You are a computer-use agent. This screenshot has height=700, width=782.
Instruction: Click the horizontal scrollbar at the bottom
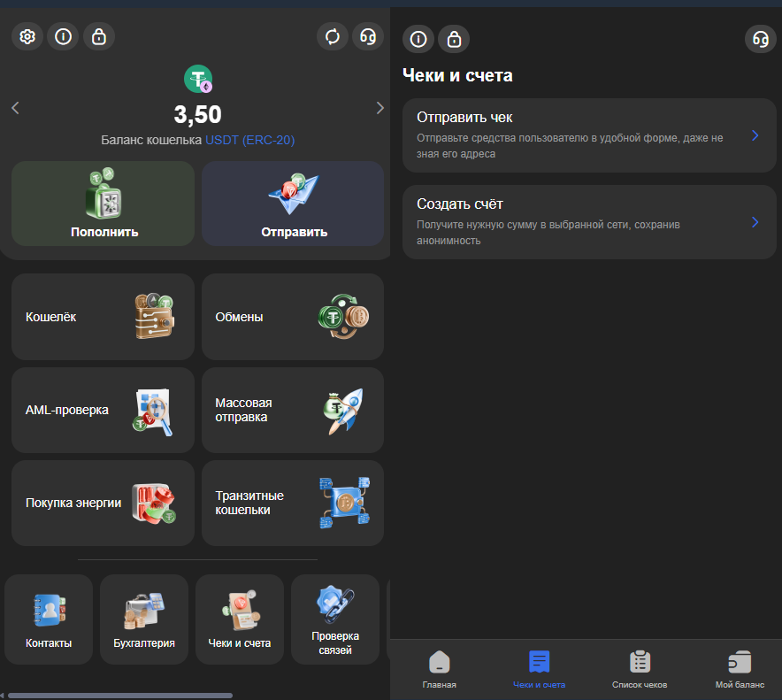(119, 696)
